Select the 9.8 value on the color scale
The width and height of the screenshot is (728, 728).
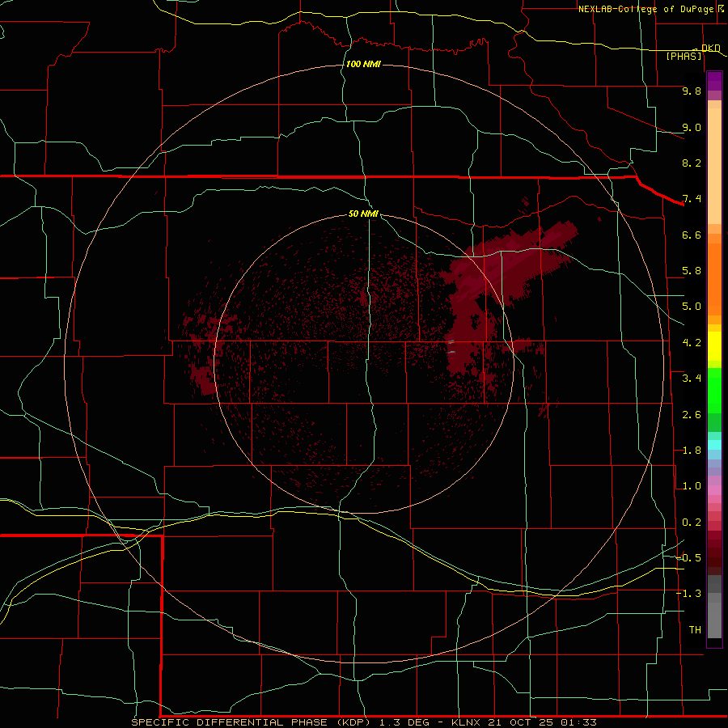click(x=692, y=91)
